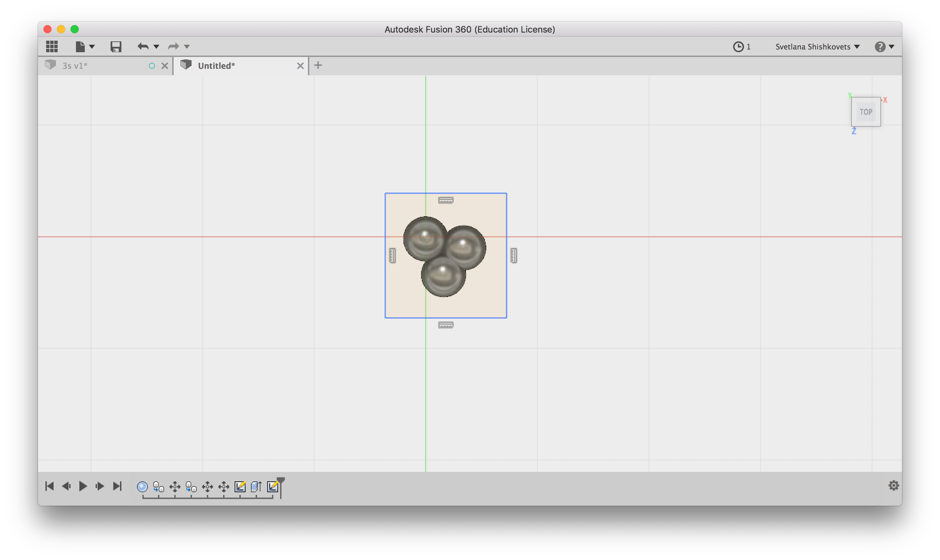Open the data panel grid icon
The width and height of the screenshot is (940, 560).
coord(52,46)
